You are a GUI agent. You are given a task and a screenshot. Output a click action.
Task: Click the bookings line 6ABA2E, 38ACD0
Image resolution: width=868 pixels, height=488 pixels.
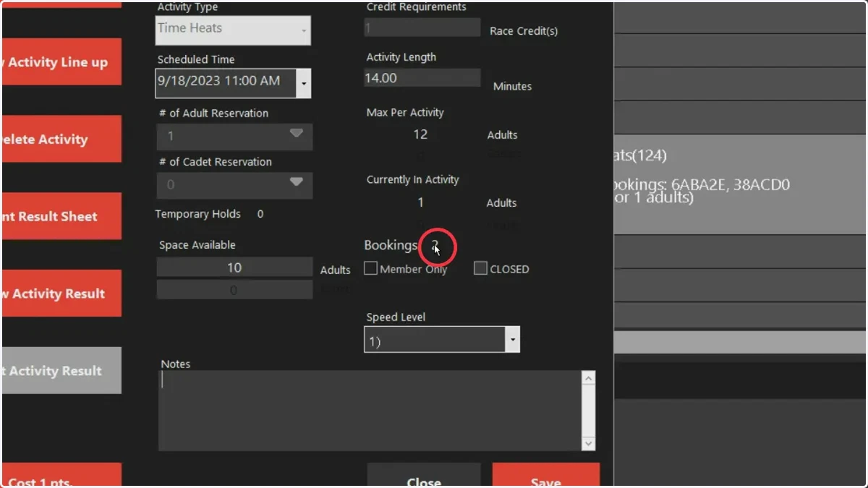(x=702, y=185)
